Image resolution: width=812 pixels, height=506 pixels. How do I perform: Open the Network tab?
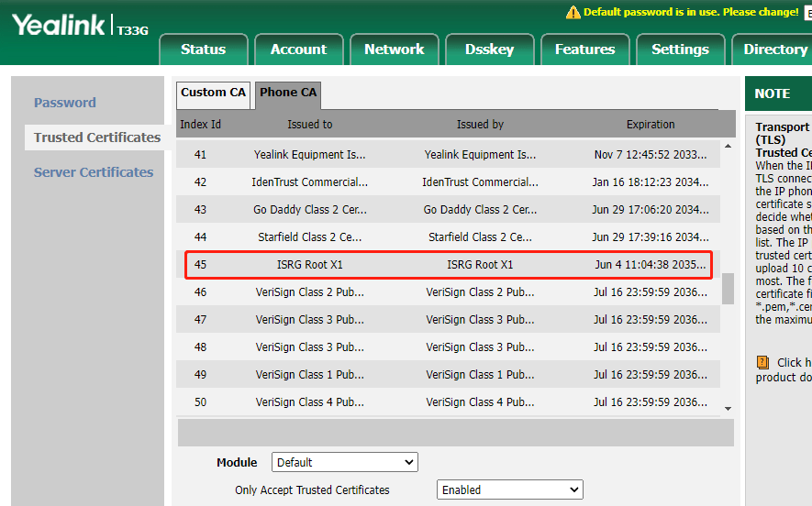tap(395, 49)
